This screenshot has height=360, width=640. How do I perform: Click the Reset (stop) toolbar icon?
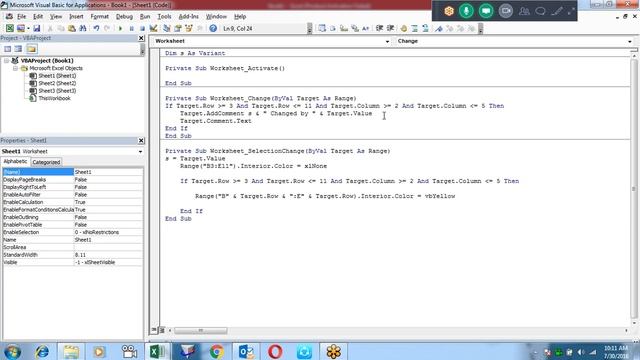point(142,28)
